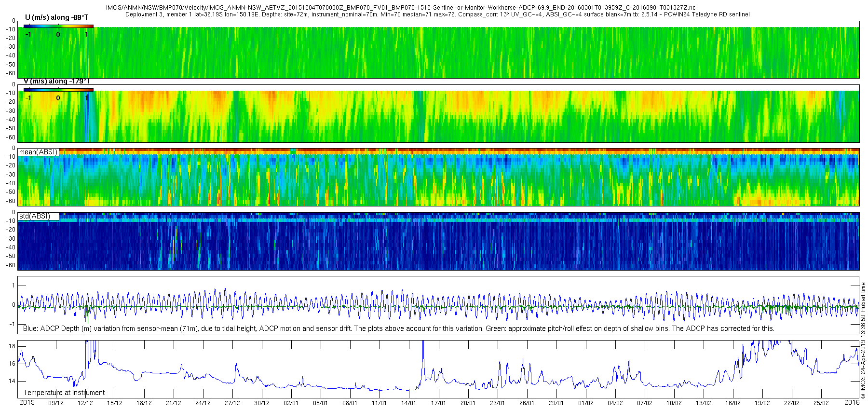This screenshot has height=410, width=868.
Task: Click the '24/12' date tick
Action: tap(203, 403)
